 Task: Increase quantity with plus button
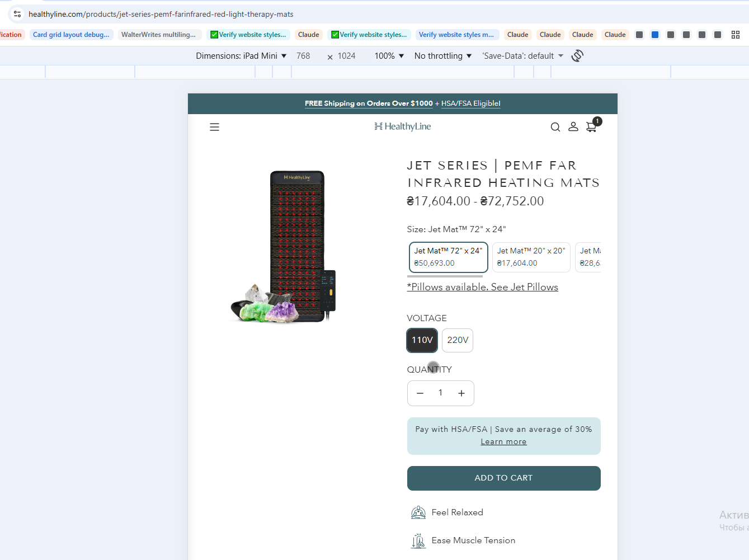[461, 393]
